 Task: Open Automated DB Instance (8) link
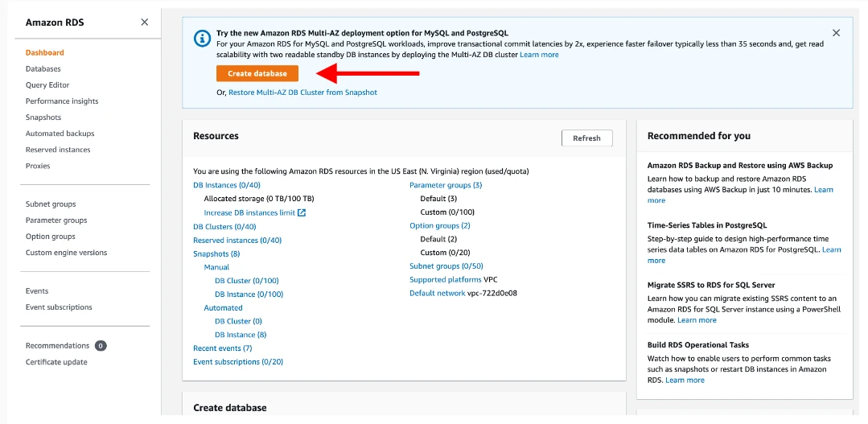pyautogui.click(x=241, y=335)
